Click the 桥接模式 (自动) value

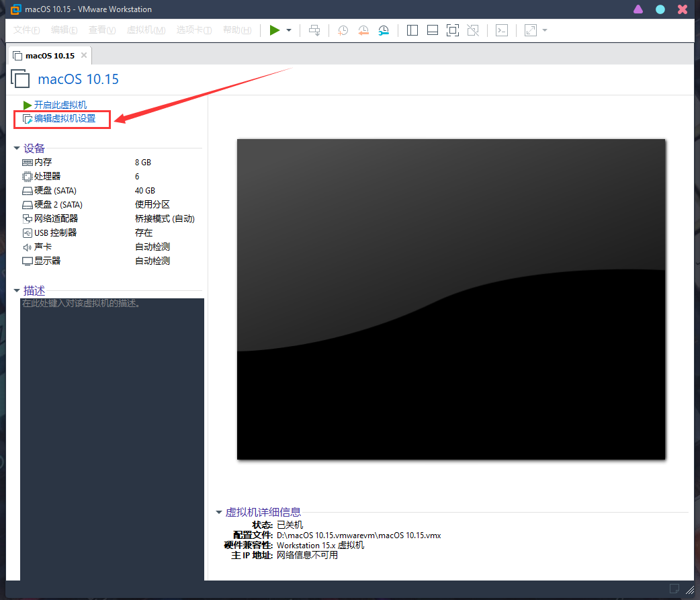pos(165,219)
